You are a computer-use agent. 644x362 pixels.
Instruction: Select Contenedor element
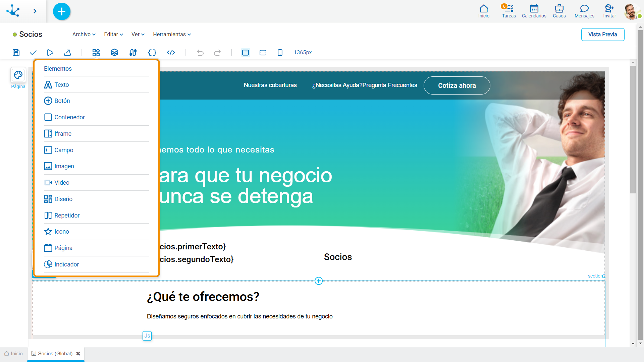click(x=96, y=117)
